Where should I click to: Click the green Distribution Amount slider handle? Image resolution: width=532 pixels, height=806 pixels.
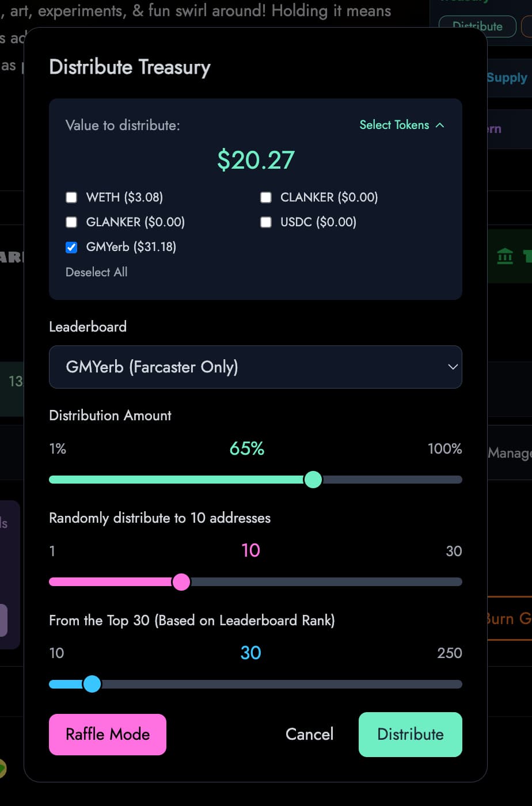(x=313, y=480)
